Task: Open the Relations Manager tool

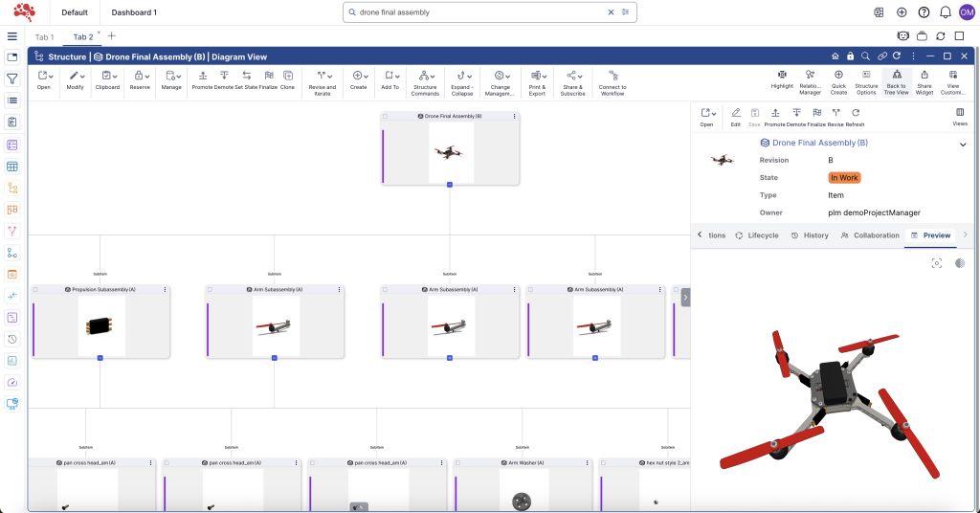Action: (x=811, y=75)
